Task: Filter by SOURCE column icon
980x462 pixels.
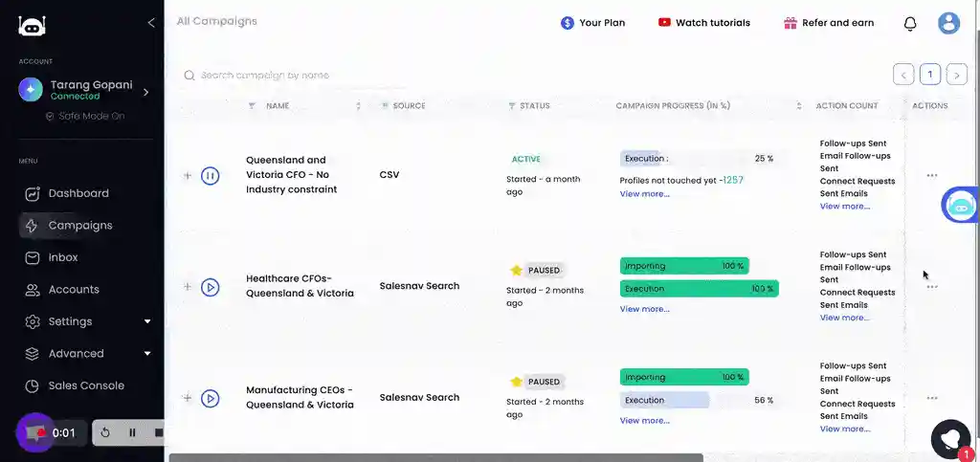Action: tap(385, 106)
